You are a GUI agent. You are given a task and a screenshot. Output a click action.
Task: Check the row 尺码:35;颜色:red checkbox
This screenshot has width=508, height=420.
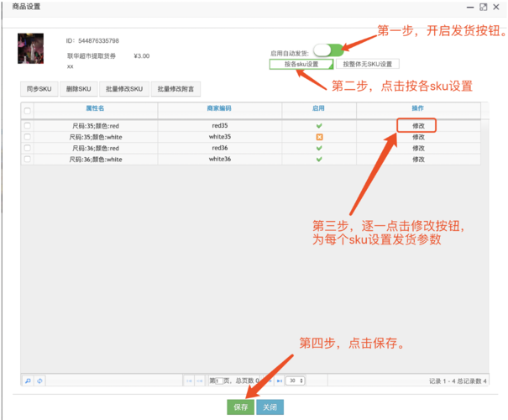tap(28, 125)
